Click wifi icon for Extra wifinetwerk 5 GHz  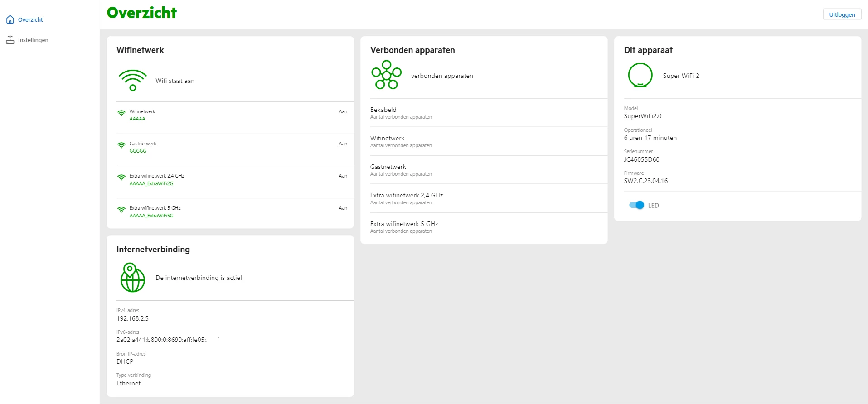pyautogui.click(x=121, y=210)
